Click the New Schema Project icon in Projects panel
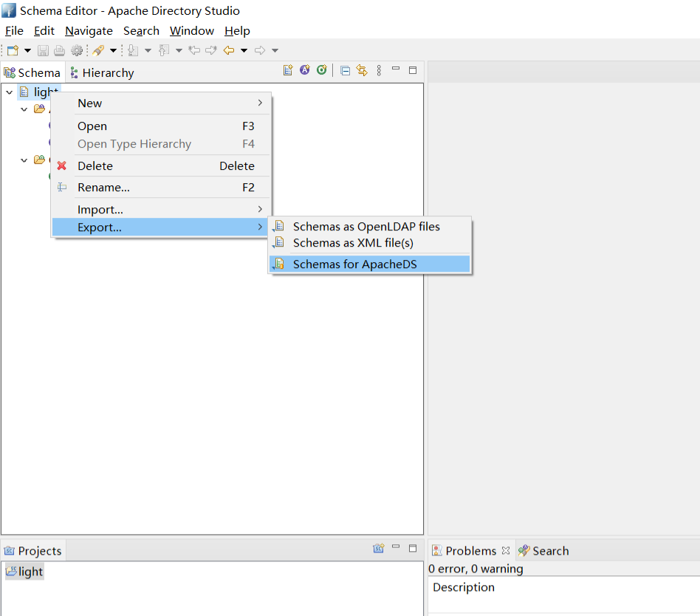Screen dimensions: 700x616 378,549
